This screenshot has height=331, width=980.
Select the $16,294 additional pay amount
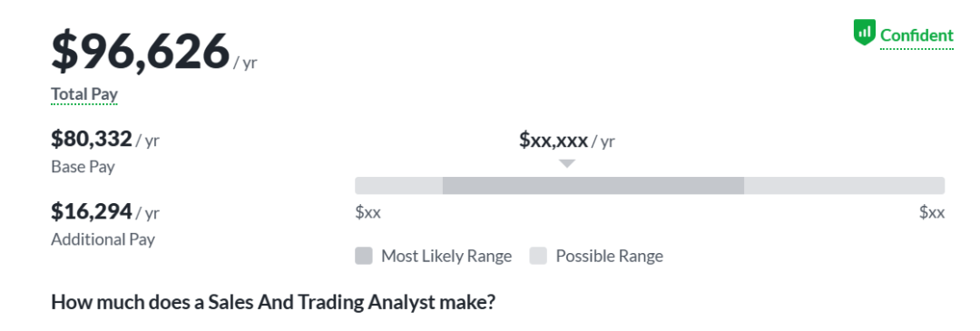(92, 211)
